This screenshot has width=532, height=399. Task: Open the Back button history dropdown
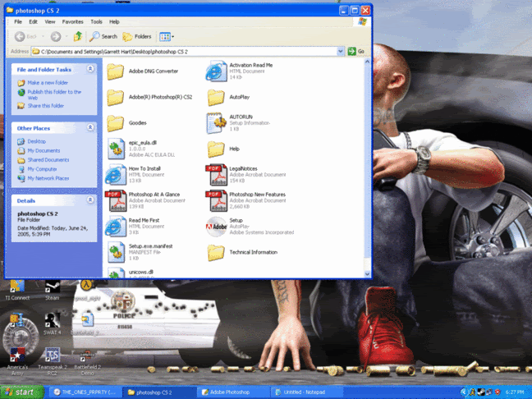43,36
